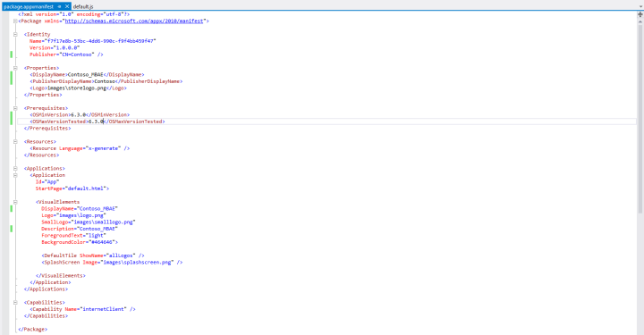The width and height of the screenshot is (644, 335).
Task: Click the Id="App" attribute
Action: 47,182
